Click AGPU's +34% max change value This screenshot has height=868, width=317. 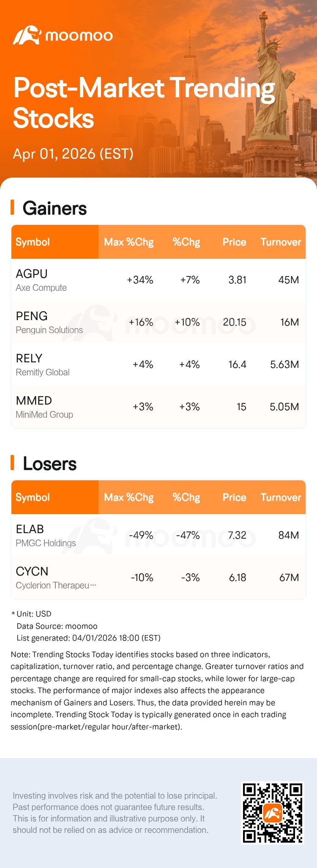[x=140, y=280]
